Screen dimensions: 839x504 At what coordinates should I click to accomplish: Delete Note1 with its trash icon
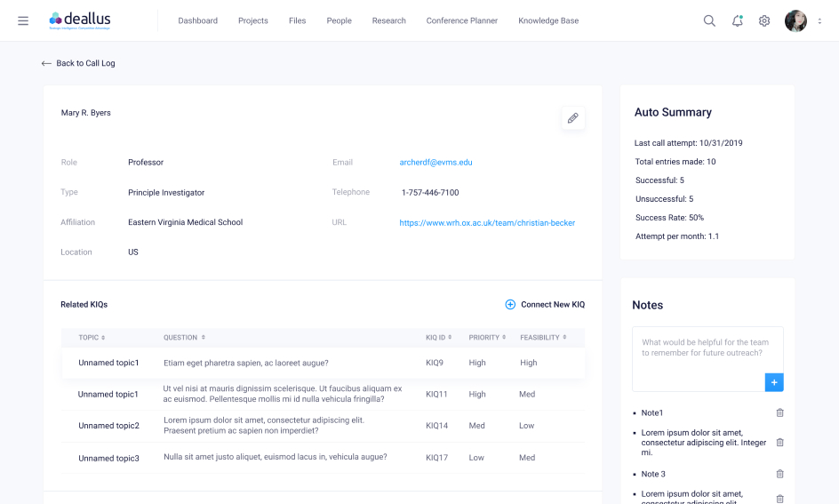780,412
